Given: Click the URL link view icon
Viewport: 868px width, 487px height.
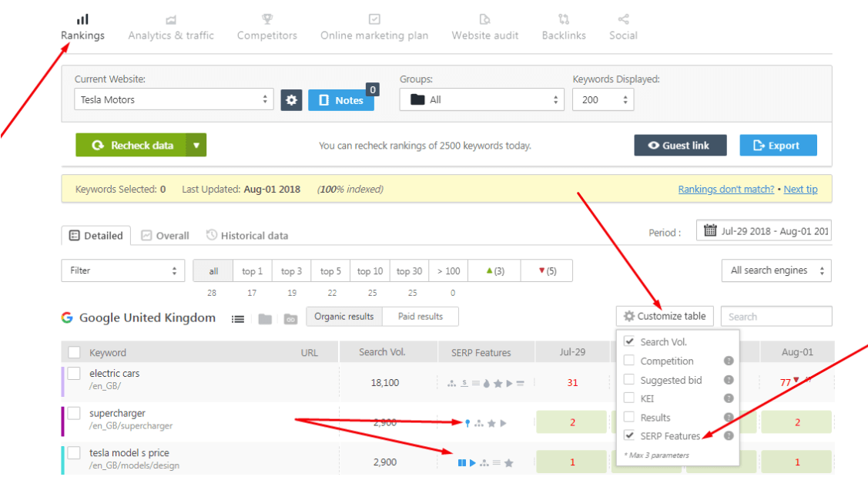Looking at the screenshot, I should 290,318.
